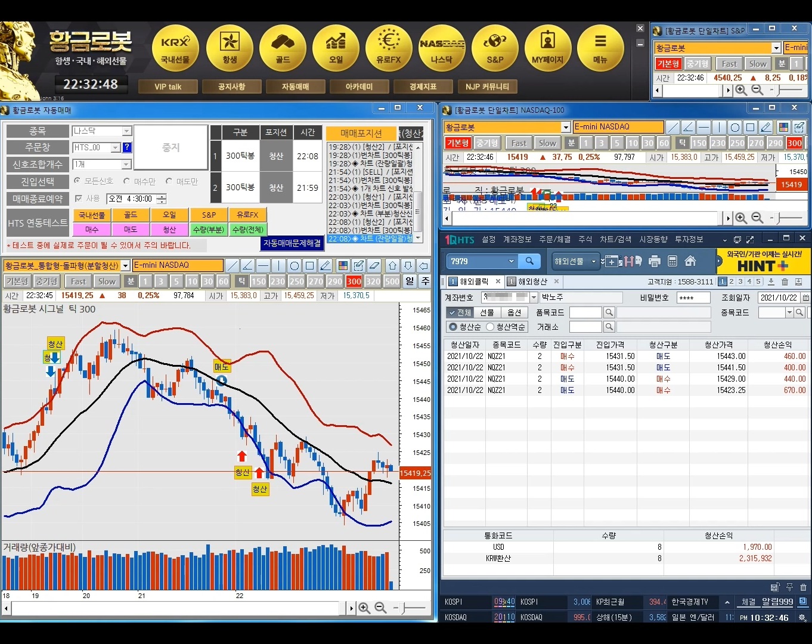
Task: Select vertical line tool in main chart toolbar
Action: [278, 265]
